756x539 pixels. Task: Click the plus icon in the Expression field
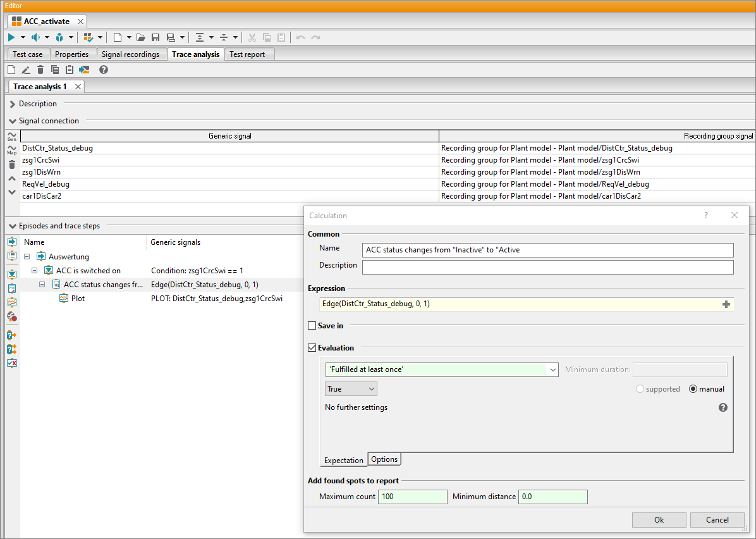(x=726, y=304)
